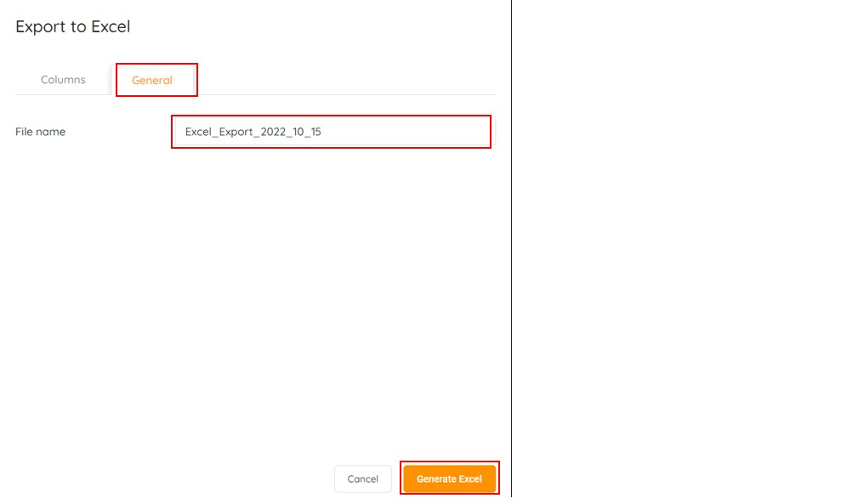Click the File name input field
841x504 pixels.
[x=331, y=132]
